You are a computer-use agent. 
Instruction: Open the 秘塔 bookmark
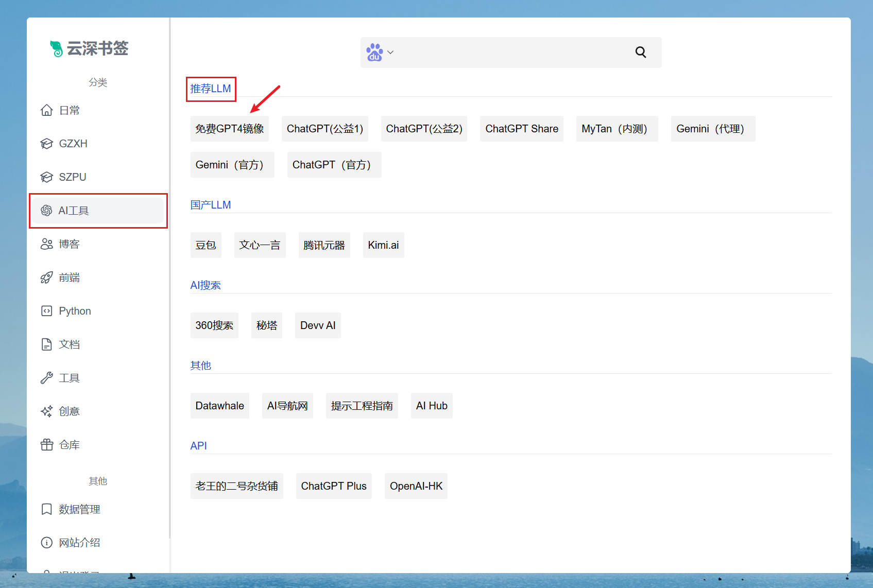point(267,325)
